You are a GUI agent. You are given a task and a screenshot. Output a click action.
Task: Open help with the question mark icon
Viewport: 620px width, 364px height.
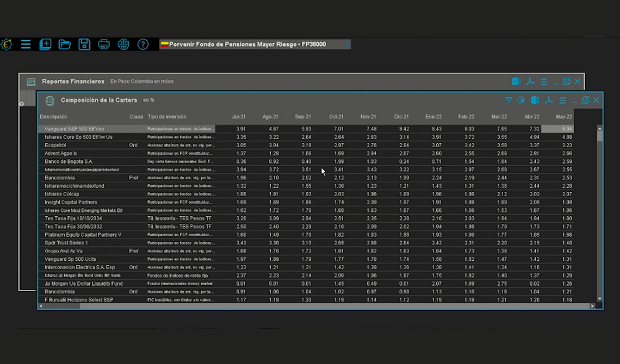[x=142, y=44]
